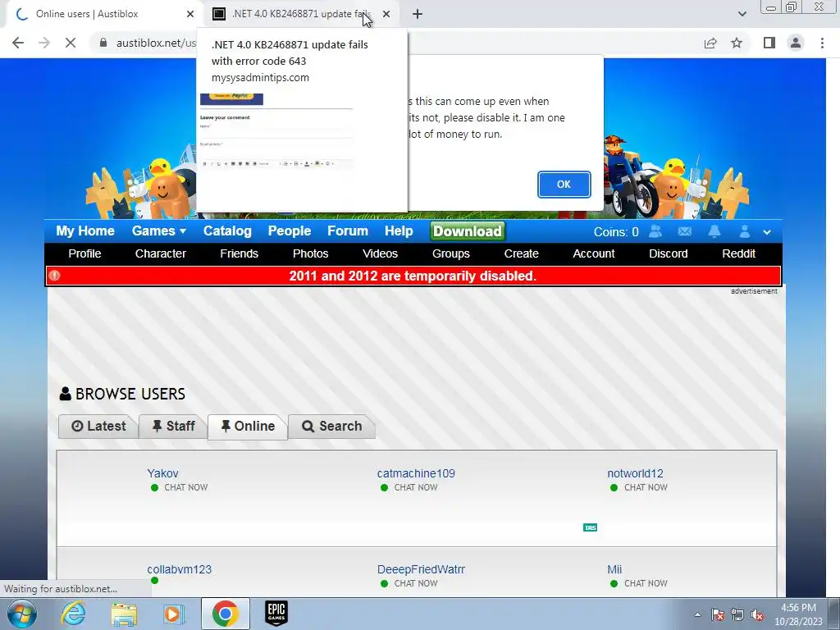Open the muted volume tray icon
Screen dimensions: 840x630
click(x=756, y=615)
